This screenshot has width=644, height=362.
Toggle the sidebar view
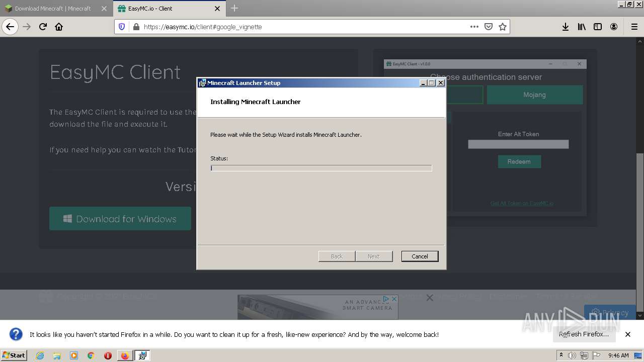click(x=598, y=27)
